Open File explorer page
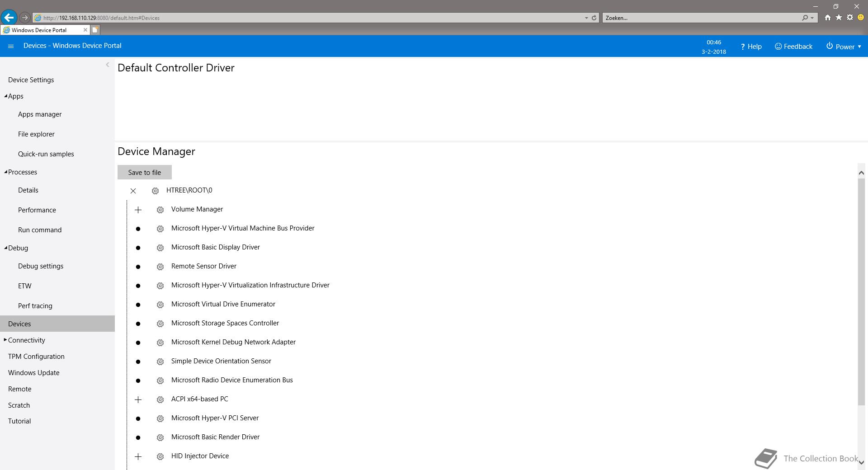The width and height of the screenshot is (868, 470). click(x=36, y=134)
